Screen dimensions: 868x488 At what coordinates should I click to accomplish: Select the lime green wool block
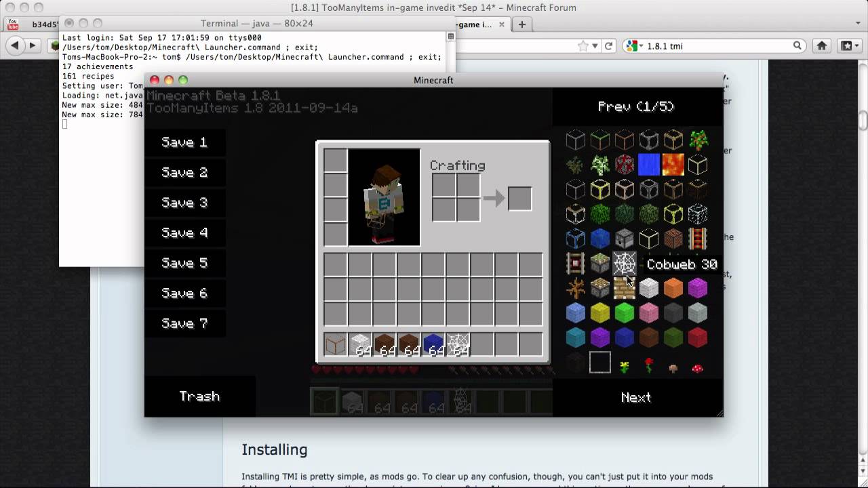pos(625,312)
